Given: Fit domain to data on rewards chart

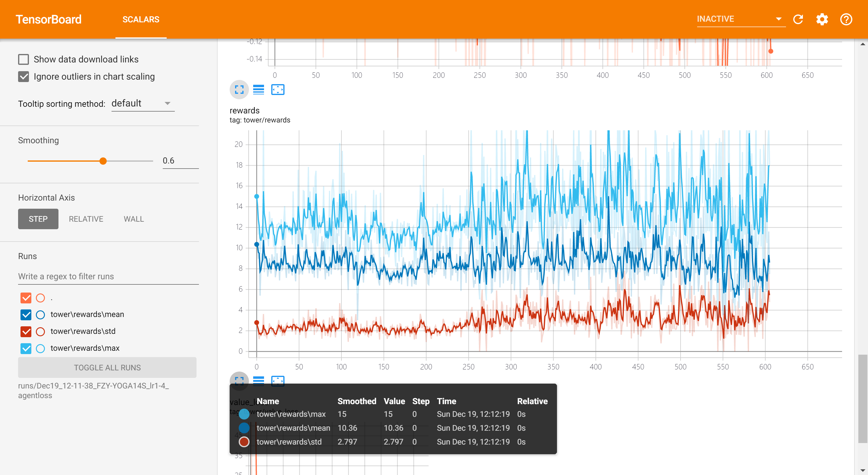Looking at the screenshot, I should click(x=278, y=381).
